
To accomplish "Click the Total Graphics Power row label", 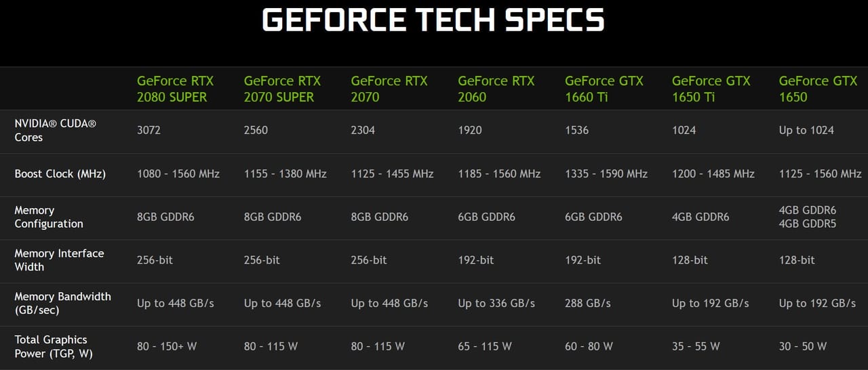I will click(x=54, y=346).
